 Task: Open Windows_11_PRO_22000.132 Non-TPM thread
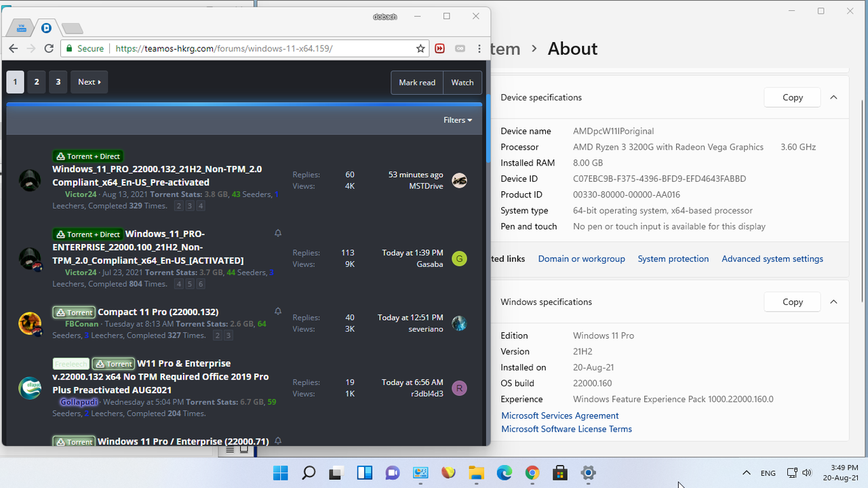[157, 176]
